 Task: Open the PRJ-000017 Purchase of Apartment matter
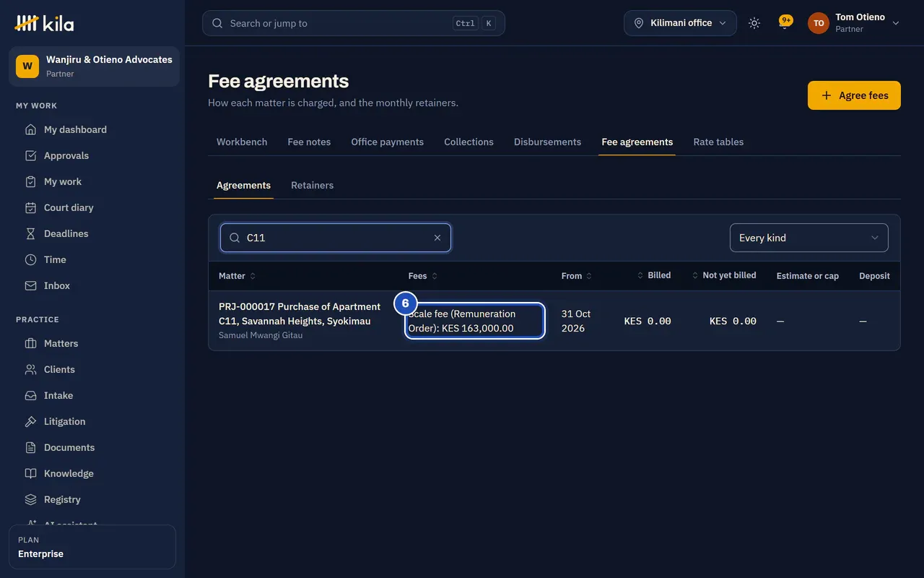coord(300,314)
